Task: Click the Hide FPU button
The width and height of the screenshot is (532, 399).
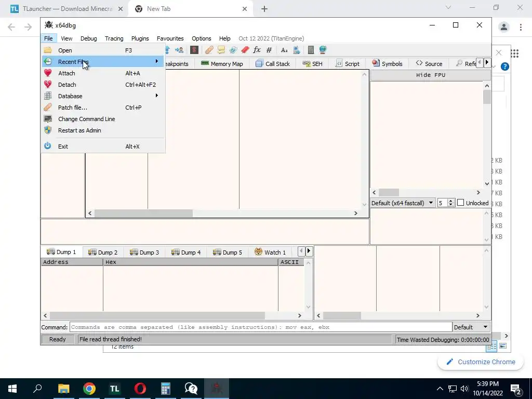Action: 430,75
